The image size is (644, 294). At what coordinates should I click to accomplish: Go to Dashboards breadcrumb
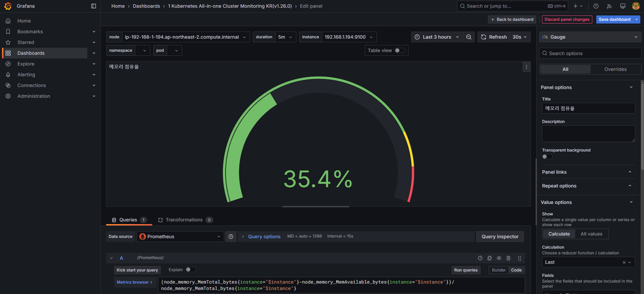tap(146, 6)
